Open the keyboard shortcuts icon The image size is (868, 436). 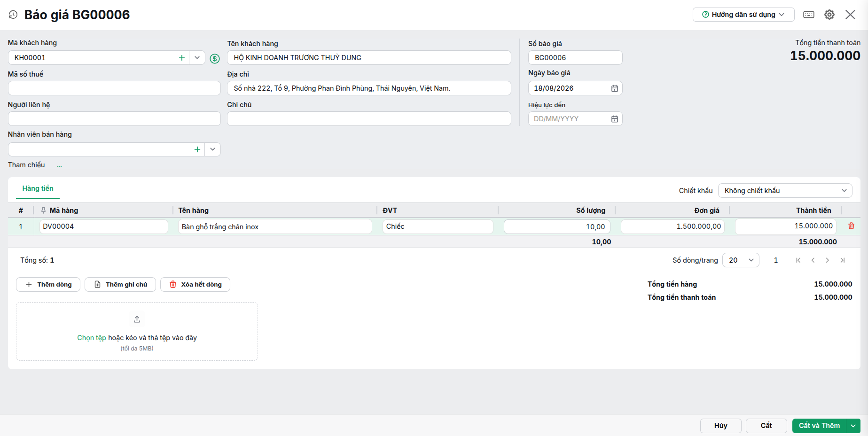[x=809, y=15]
